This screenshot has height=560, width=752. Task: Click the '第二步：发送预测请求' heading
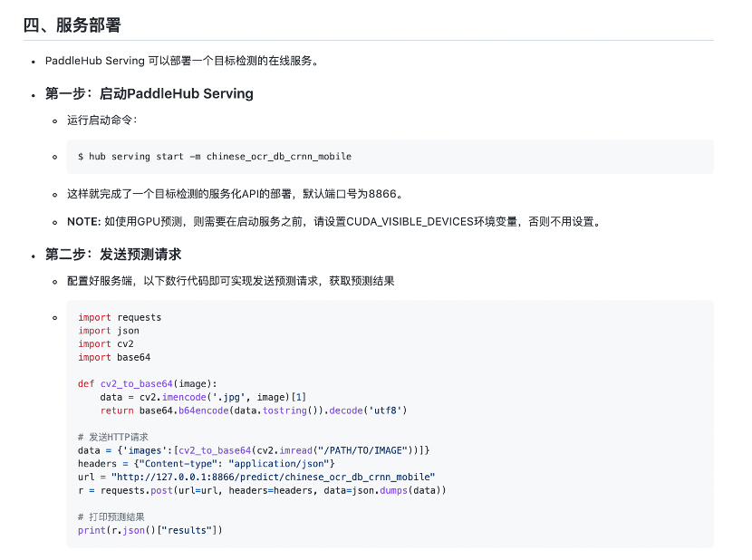[113, 255]
